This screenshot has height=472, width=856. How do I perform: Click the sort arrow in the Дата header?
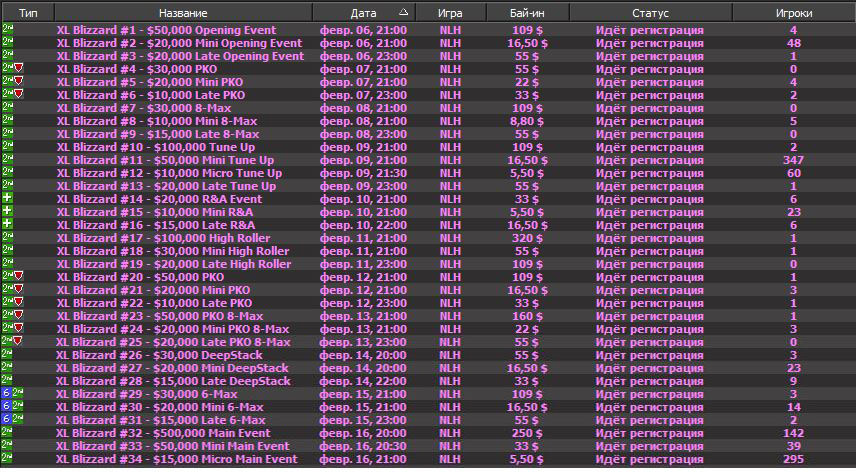tap(403, 13)
